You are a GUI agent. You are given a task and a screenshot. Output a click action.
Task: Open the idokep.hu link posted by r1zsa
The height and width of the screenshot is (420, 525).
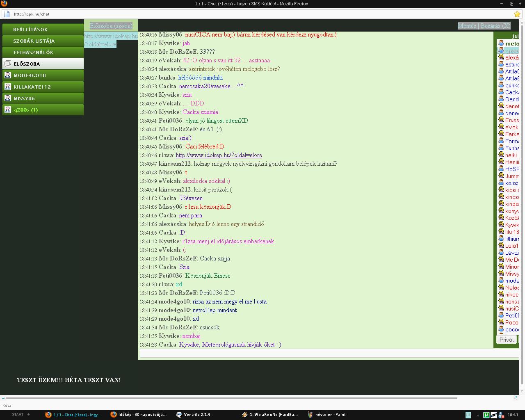coord(219,155)
